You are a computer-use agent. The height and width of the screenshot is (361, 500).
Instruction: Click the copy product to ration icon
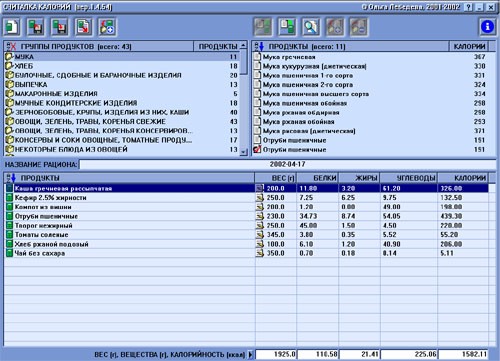point(287,27)
